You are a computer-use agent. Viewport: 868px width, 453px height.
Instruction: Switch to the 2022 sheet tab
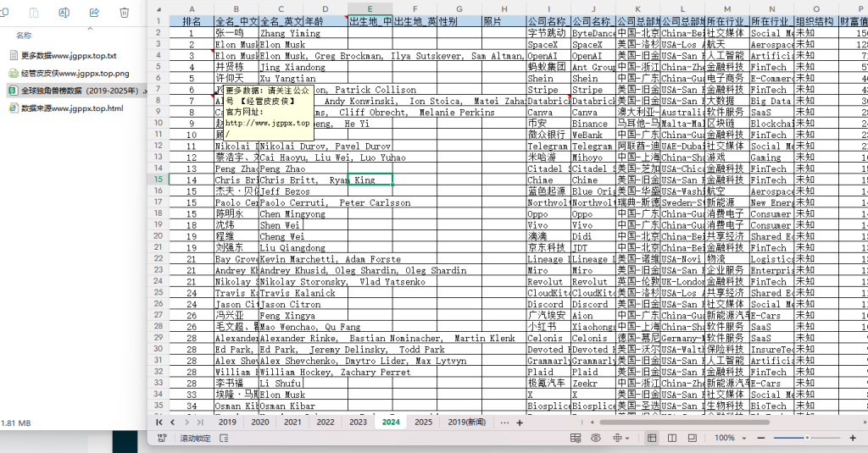[x=325, y=422]
